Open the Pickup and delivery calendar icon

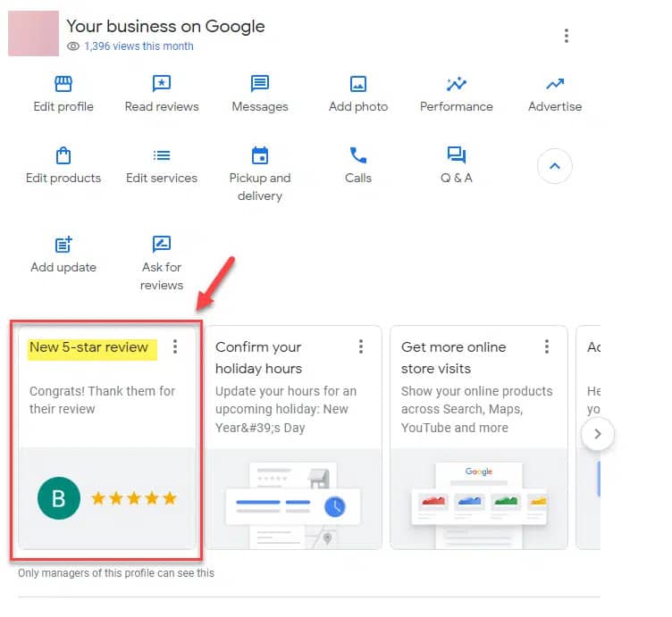[x=260, y=155]
